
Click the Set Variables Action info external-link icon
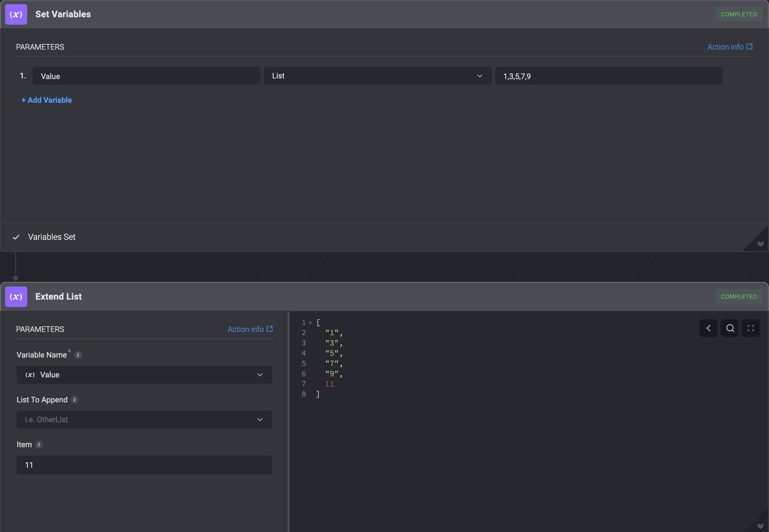pos(749,46)
